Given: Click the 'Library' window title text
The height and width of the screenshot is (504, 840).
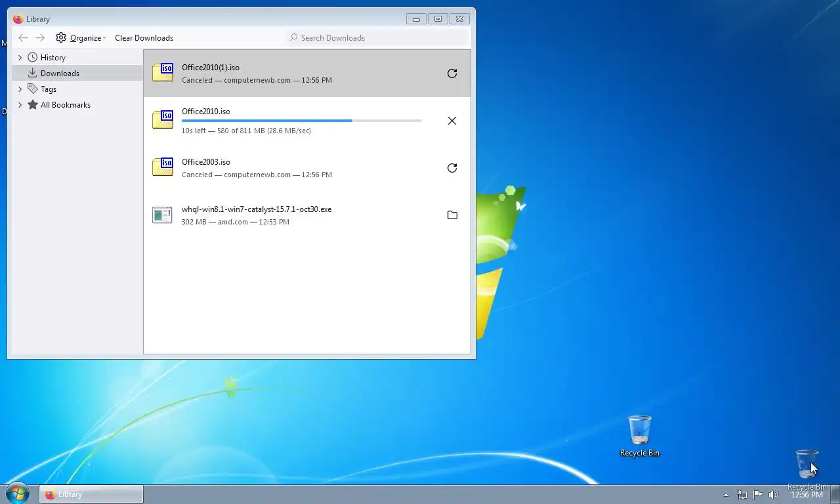Looking at the screenshot, I should (38, 19).
